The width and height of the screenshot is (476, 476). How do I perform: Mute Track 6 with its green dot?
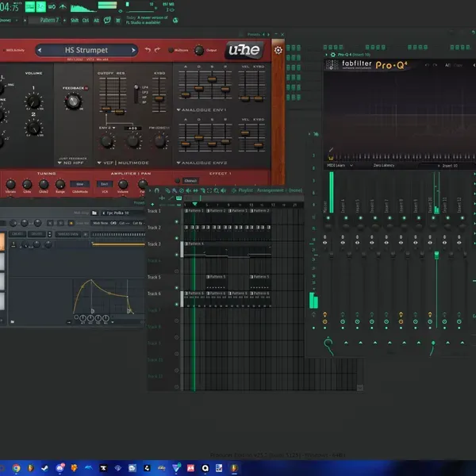(x=177, y=304)
